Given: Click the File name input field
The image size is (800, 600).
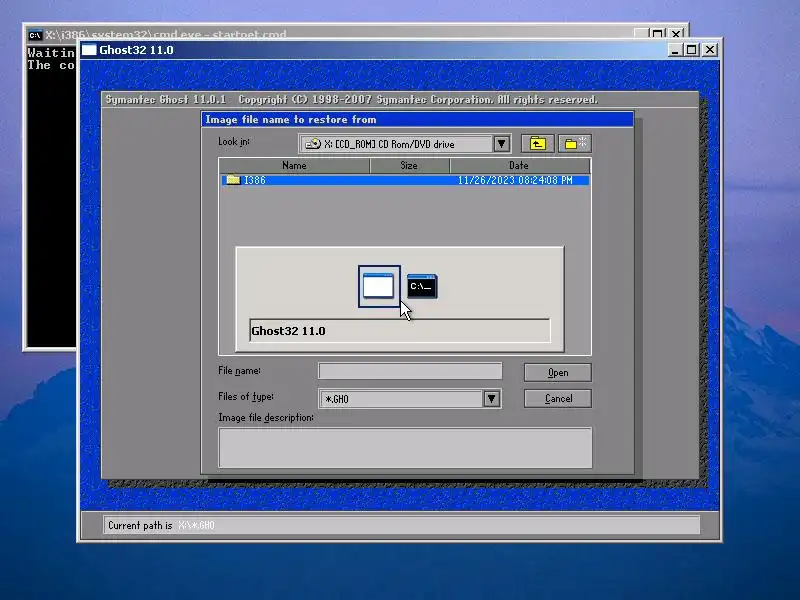Looking at the screenshot, I should [x=410, y=371].
